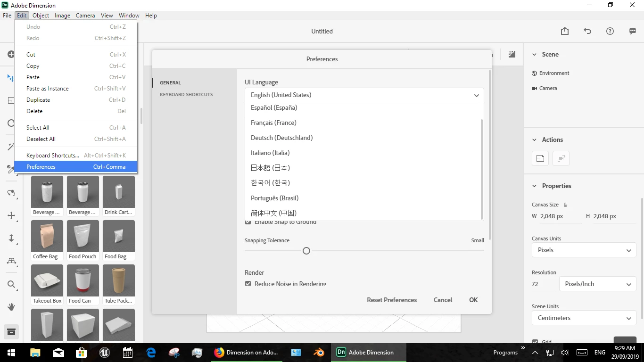Select the Pan camera tool in the toolbar
This screenshot has height=362, width=644.
coord(11,215)
